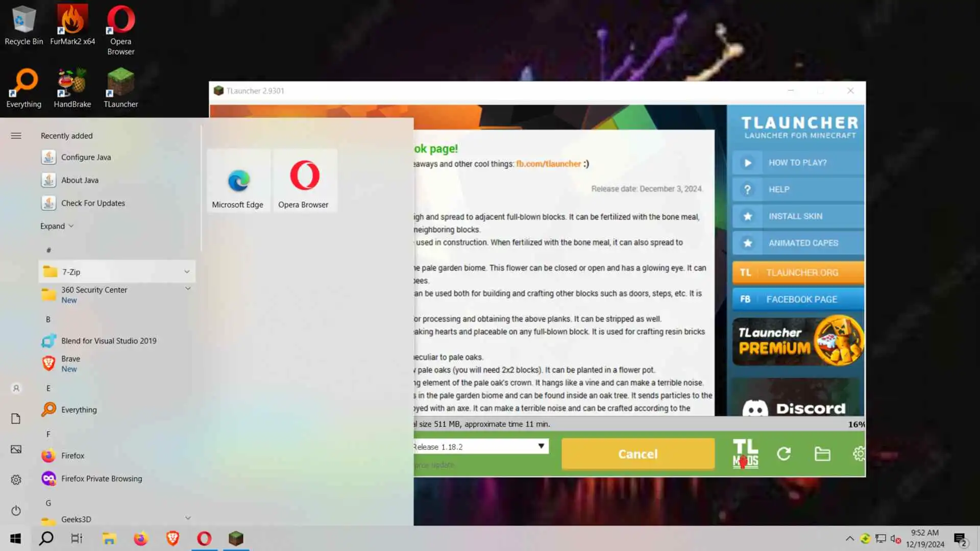Click the Power icon in Start menu
This screenshot has width=980, height=551.
point(16,511)
